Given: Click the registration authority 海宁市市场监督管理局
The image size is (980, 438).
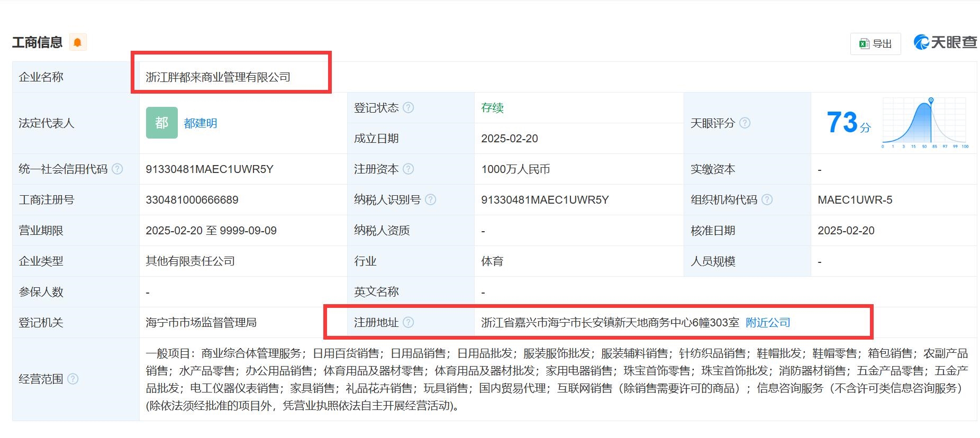Looking at the screenshot, I should (201, 323).
